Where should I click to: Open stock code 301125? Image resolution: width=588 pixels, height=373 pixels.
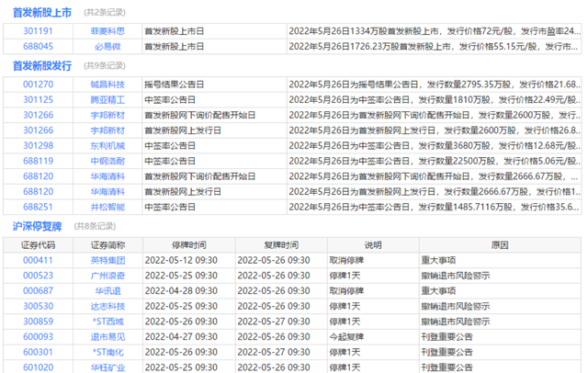(x=38, y=100)
